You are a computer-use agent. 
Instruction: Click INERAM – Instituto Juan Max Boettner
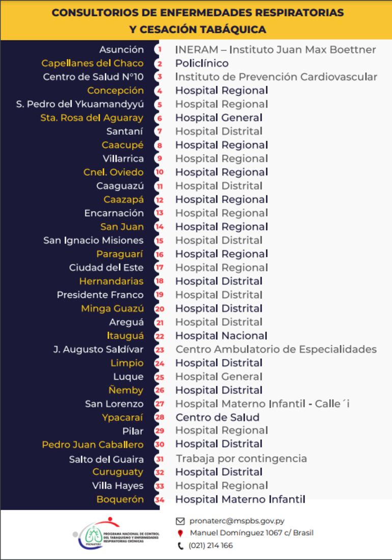point(275,49)
